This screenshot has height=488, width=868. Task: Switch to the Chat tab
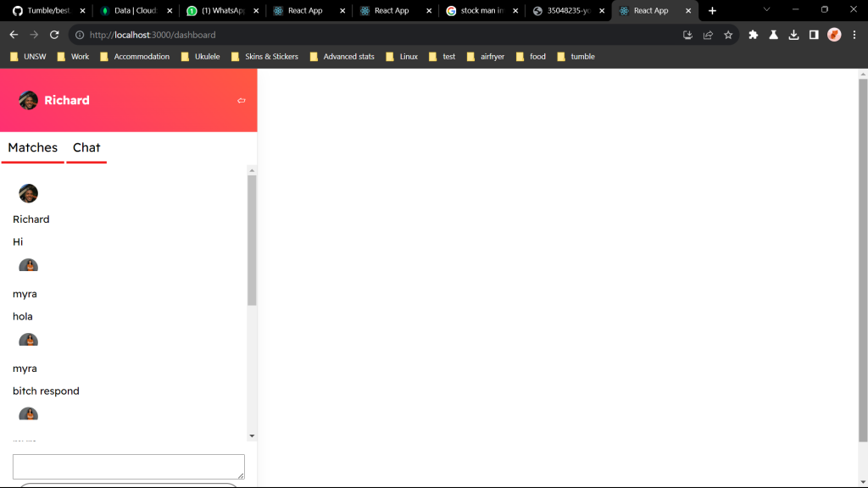point(86,147)
